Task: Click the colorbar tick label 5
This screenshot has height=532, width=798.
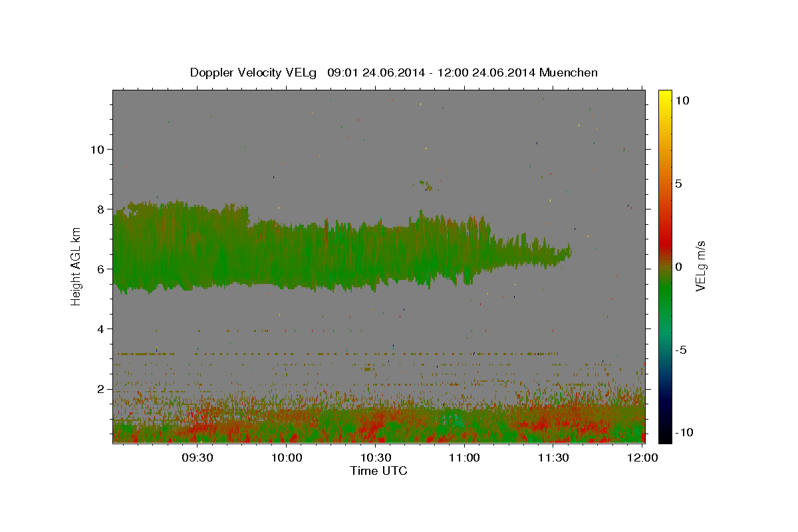Action: click(x=679, y=184)
